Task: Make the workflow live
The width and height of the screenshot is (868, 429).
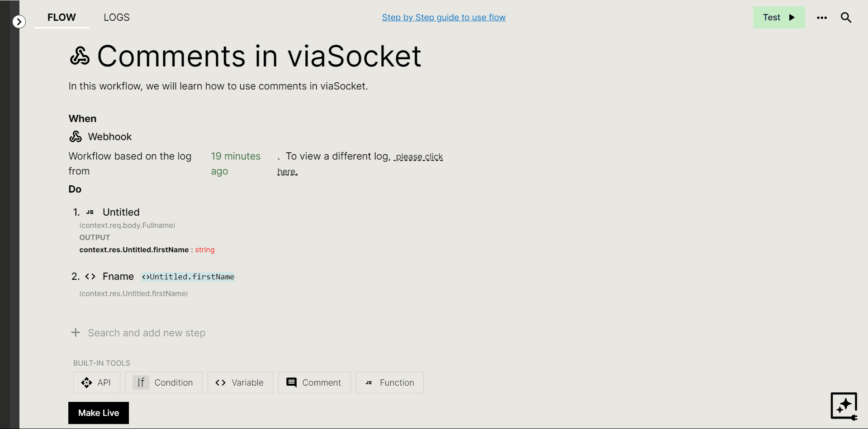Action: 99,413
